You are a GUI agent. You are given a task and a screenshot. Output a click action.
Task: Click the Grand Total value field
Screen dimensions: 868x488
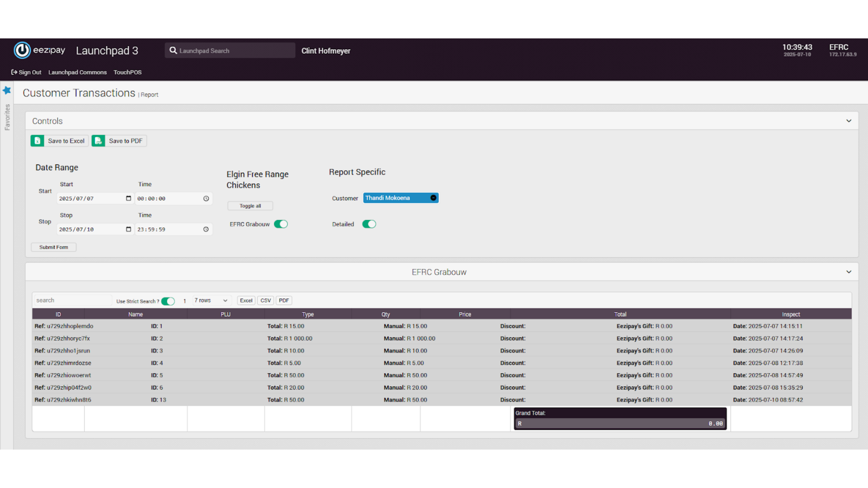point(620,423)
